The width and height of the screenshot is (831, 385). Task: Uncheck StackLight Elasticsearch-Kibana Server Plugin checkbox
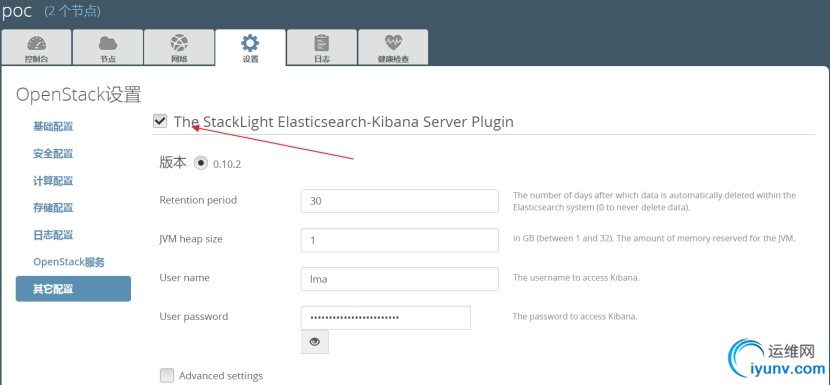(x=160, y=121)
